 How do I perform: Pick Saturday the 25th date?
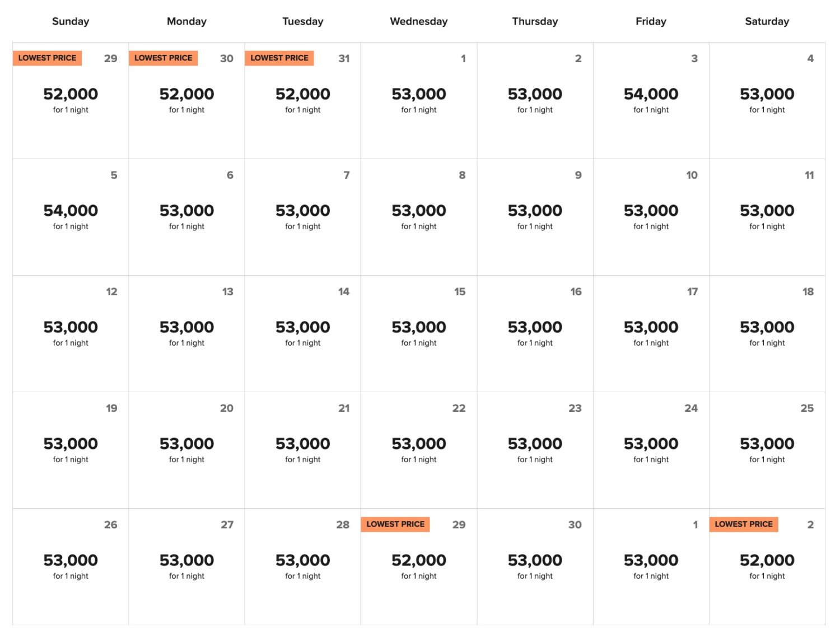coord(767,450)
